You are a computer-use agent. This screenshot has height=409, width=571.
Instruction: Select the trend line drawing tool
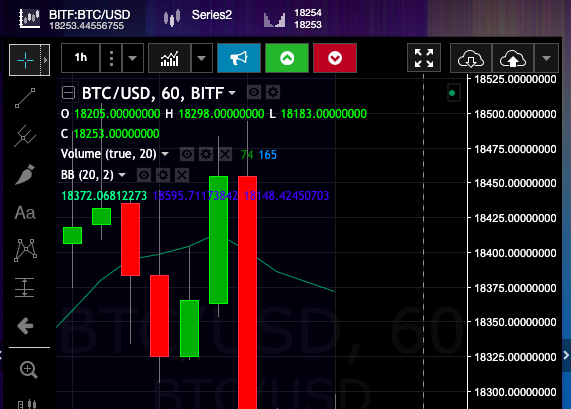[25, 98]
